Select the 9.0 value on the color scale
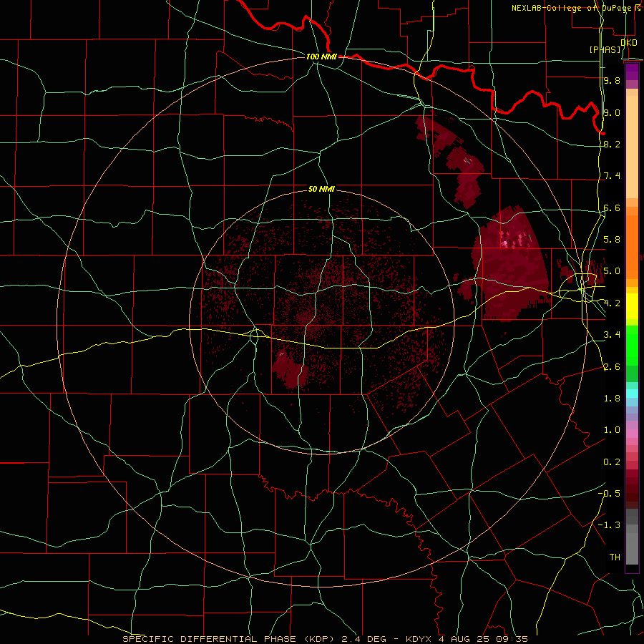644x644 pixels. pos(612,112)
